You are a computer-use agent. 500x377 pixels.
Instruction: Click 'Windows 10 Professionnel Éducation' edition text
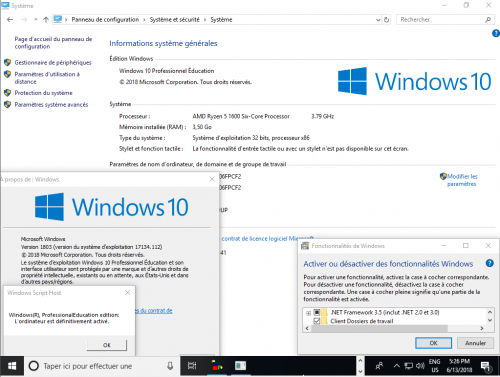pyautogui.click(x=167, y=71)
